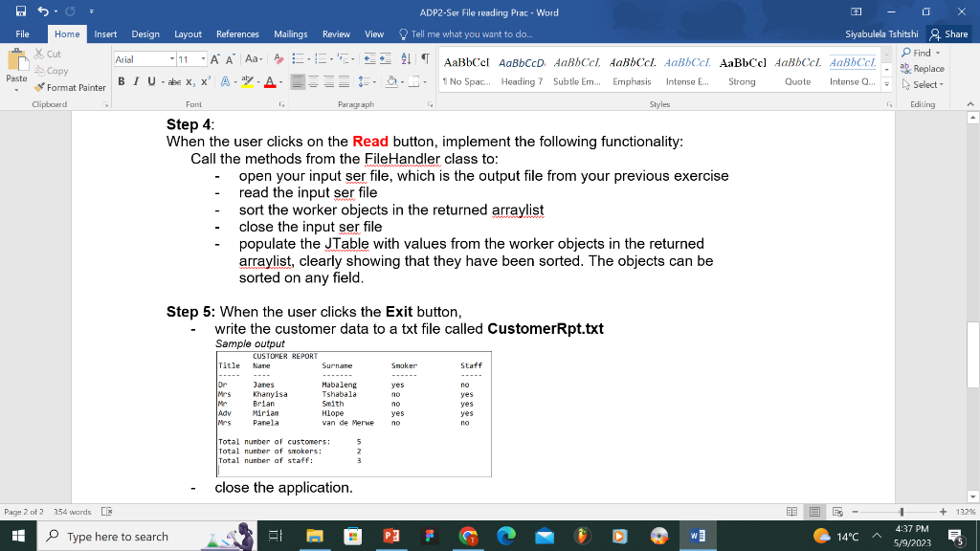980x551 pixels.
Task: Open the font size dropdown
Action: click(x=203, y=58)
